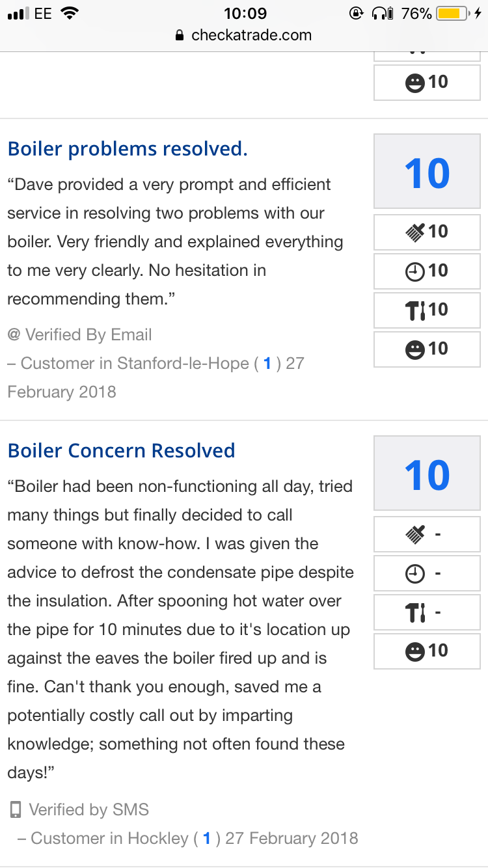This screenshot has width=488, height=868.
Task: Tap the 10:09 clock in status bar
Action: point(245,13)
